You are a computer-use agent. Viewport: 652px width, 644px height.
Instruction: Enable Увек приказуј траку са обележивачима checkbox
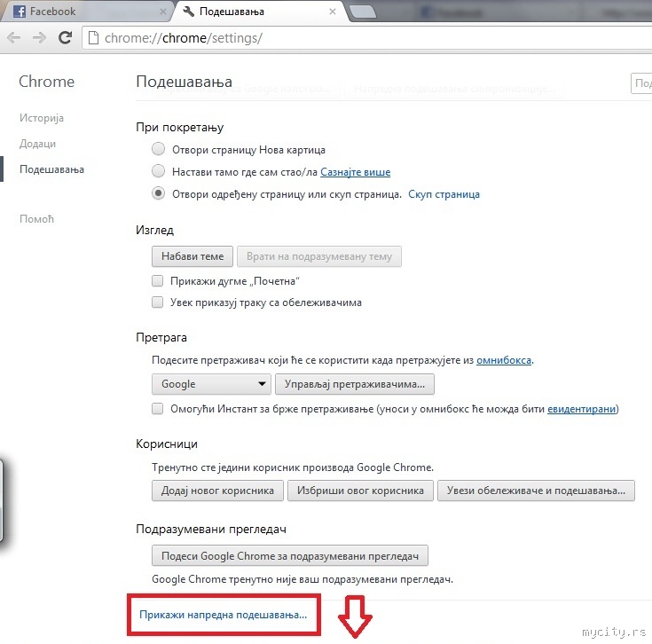(x=158, y=302)
